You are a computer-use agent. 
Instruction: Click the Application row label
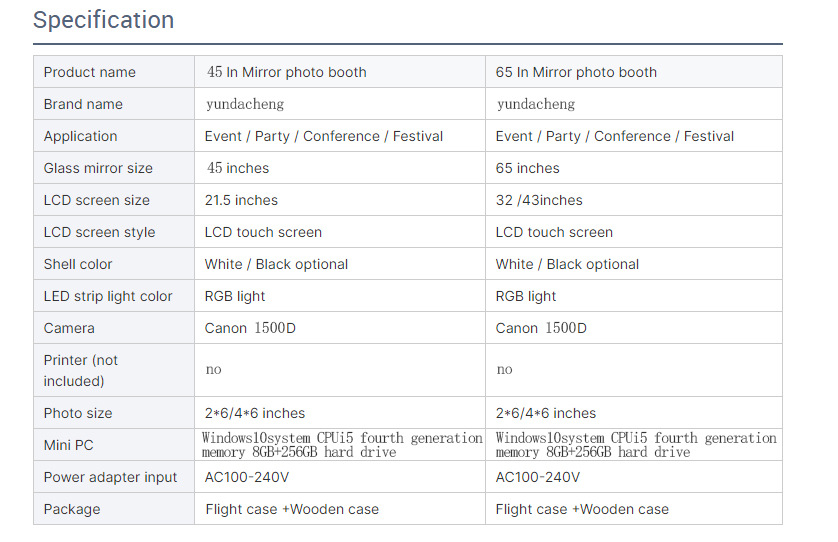[81, 136]
